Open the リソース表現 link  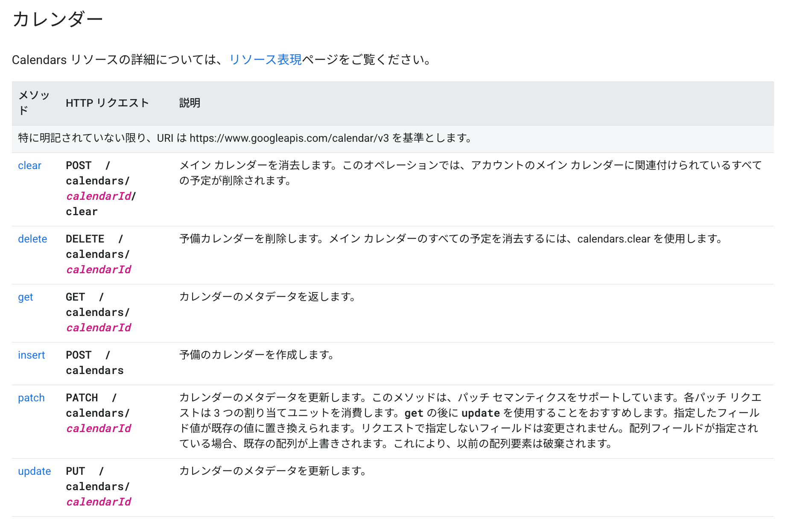266,60
